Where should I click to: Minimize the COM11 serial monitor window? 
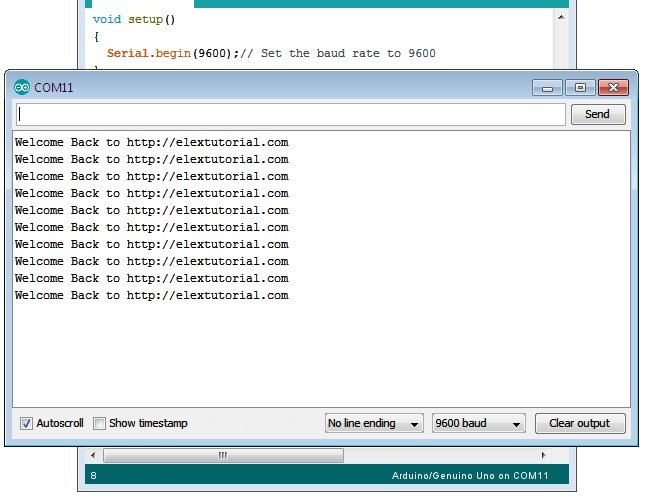tap(547, 88)
